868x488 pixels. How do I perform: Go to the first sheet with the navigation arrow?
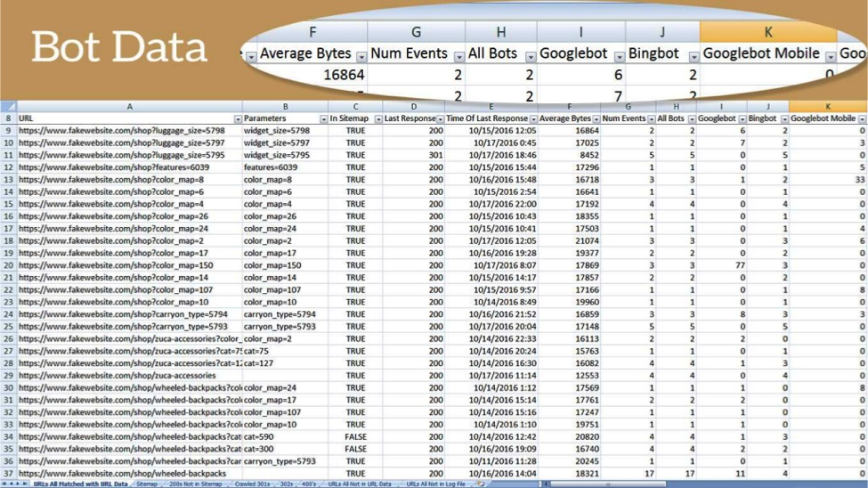pos(4,484)
